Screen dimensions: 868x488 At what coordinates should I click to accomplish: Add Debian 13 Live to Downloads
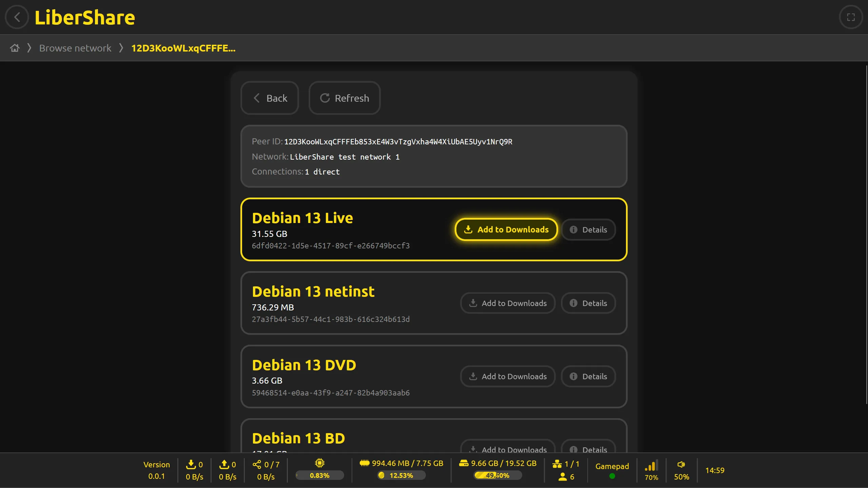coord(506,229)
